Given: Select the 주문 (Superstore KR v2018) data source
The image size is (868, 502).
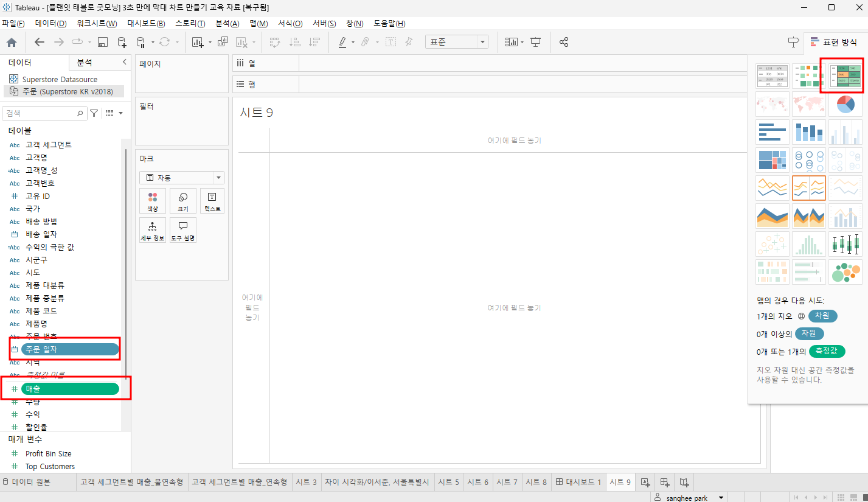Looking at the screenshot, I should pyautogui.click(x=64, y=91).
